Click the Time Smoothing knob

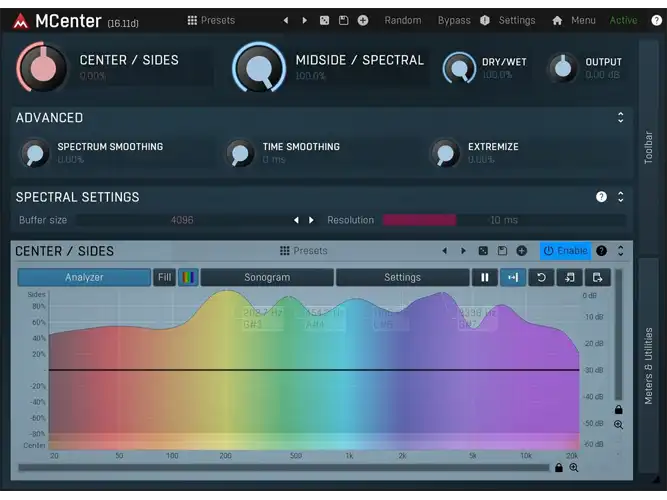coord(240,153)
